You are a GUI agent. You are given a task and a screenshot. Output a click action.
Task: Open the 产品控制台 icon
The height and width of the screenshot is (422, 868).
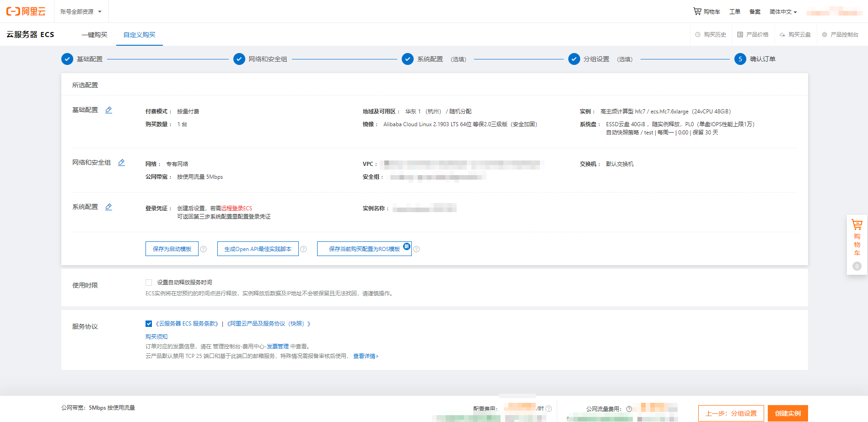coord(824,34)
